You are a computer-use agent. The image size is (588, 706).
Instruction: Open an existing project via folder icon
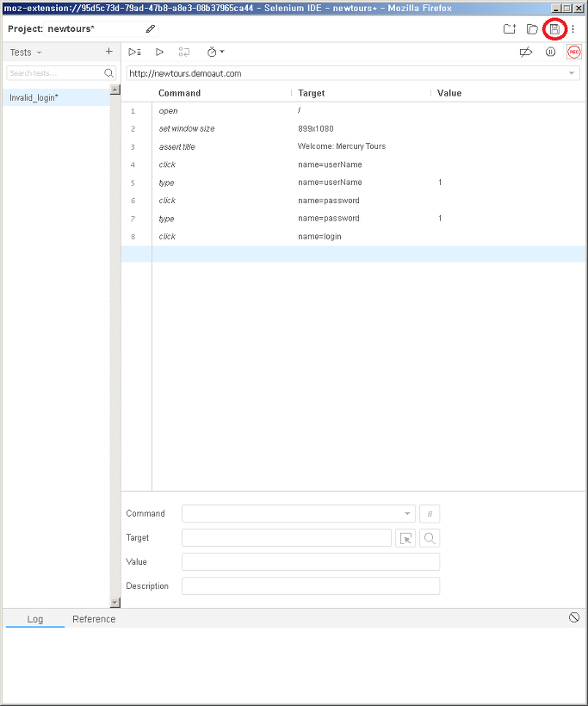pyautogui.click(x=532, y=29)
